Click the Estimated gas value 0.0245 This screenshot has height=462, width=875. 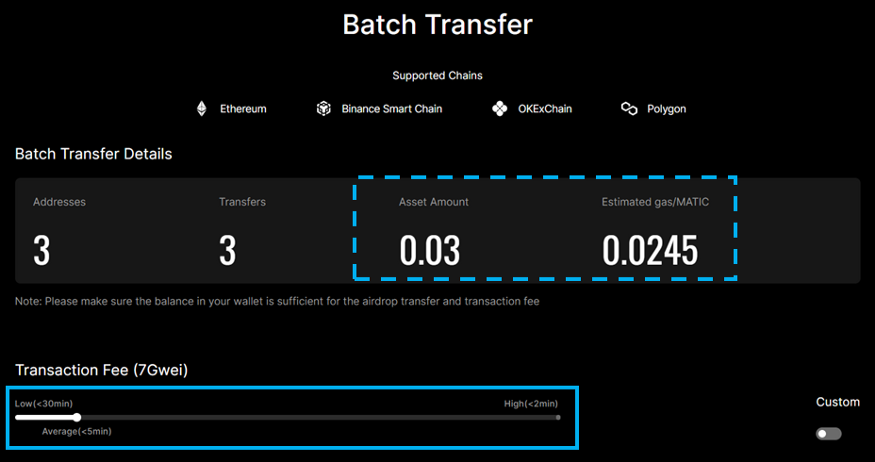[649, 251]
